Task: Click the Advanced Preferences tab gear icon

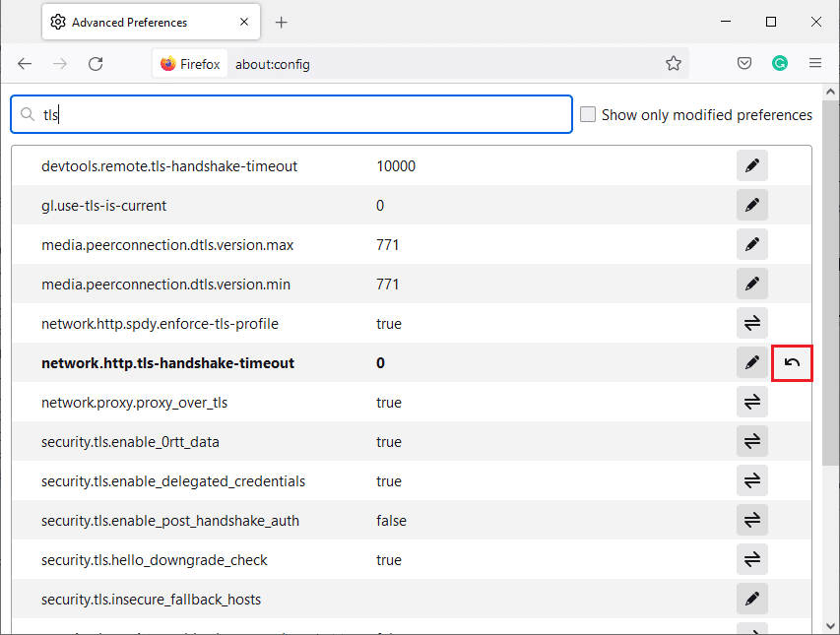Action: click(58, 22)
